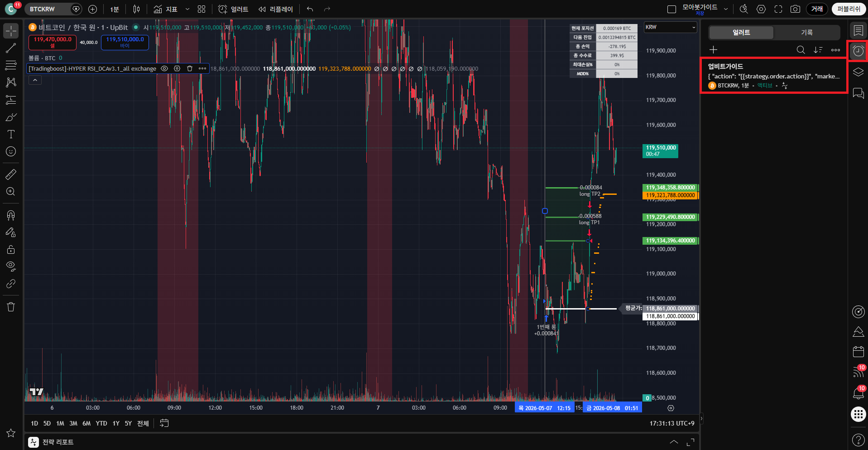Select the ruler measure tool
868x450 pixels.
[11, 174]
